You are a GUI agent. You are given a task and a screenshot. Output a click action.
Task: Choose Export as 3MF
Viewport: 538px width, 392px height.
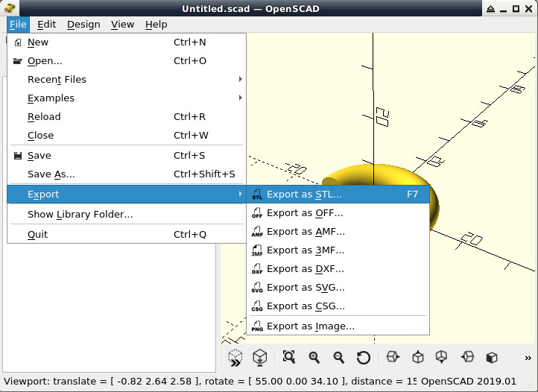[x=338, y=250]
